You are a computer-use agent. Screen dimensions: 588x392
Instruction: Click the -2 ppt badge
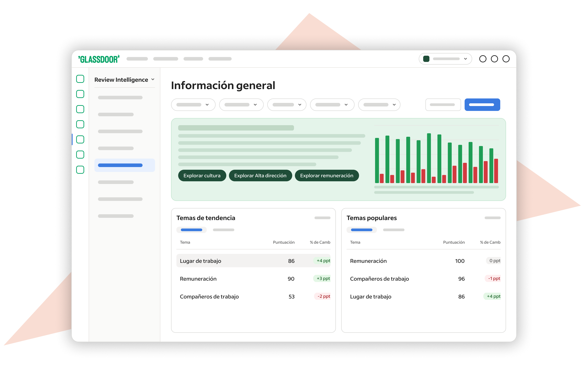pos(323,296)
